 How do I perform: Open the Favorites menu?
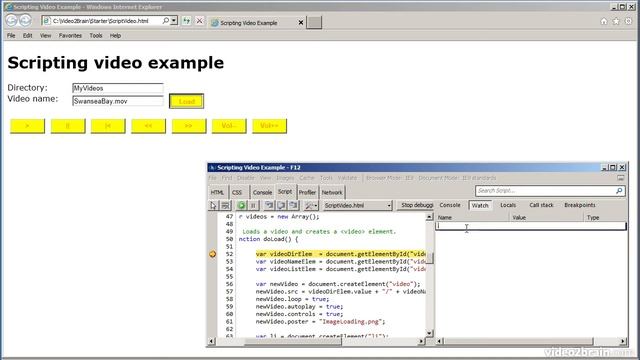point(70,36)
